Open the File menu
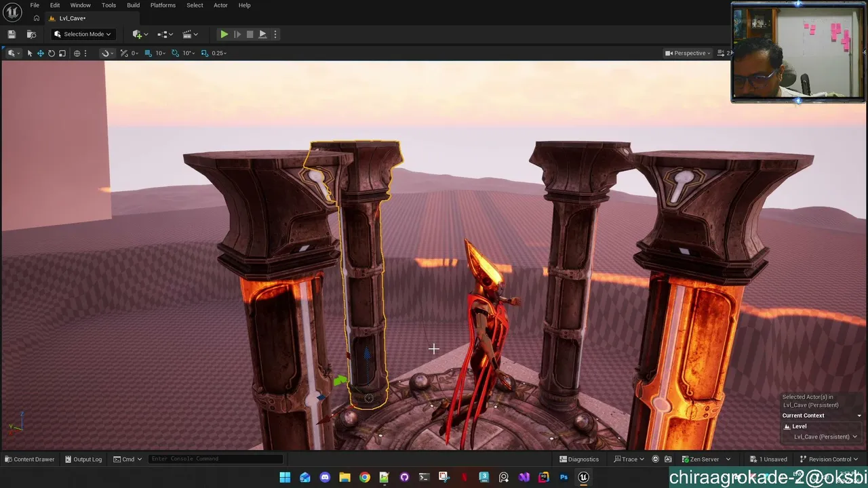The image size is (868, 488). (35, 5)
